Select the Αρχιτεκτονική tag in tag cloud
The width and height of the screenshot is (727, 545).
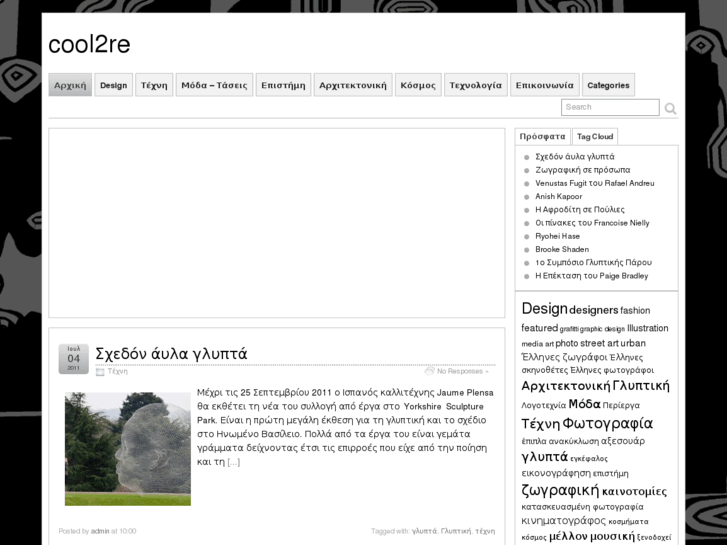pos(566,386)
